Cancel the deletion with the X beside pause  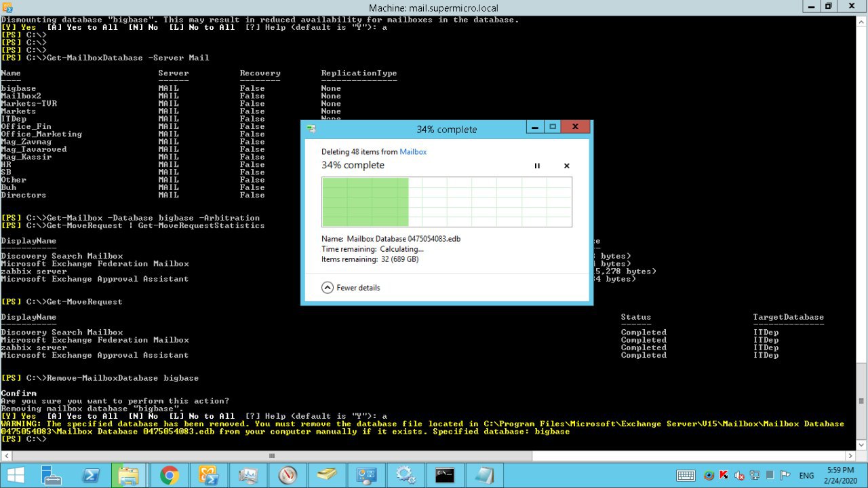pyautogui.click(x=567, y=166)
